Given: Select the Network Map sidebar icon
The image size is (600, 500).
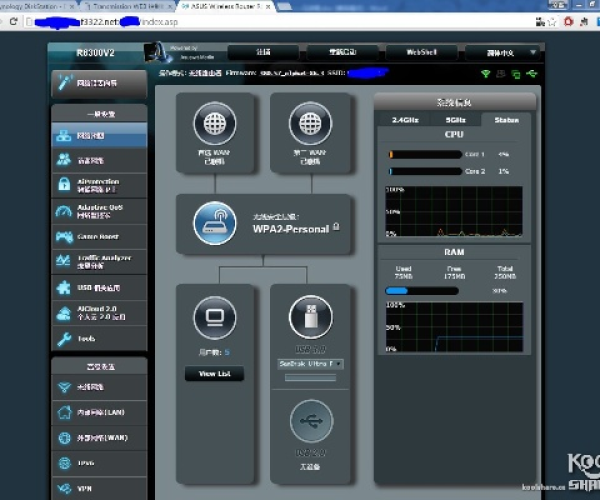Looking at the screenshot, I should click(x=64, y=135).
